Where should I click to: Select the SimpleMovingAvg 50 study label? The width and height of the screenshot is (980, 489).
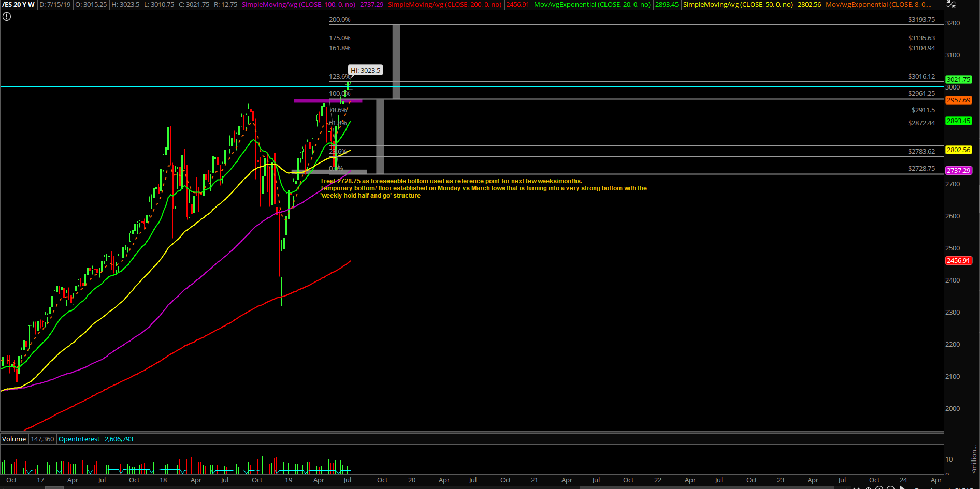pos(738,4)
